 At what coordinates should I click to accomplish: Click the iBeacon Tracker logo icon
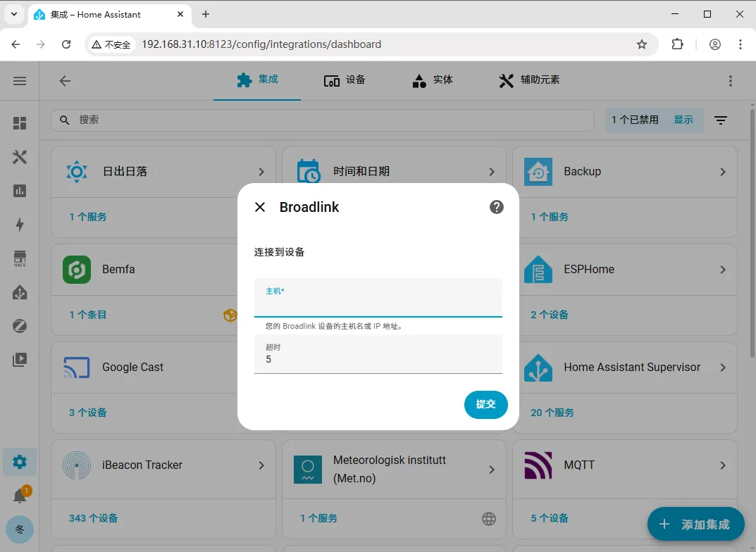click(x=77, y=465)
